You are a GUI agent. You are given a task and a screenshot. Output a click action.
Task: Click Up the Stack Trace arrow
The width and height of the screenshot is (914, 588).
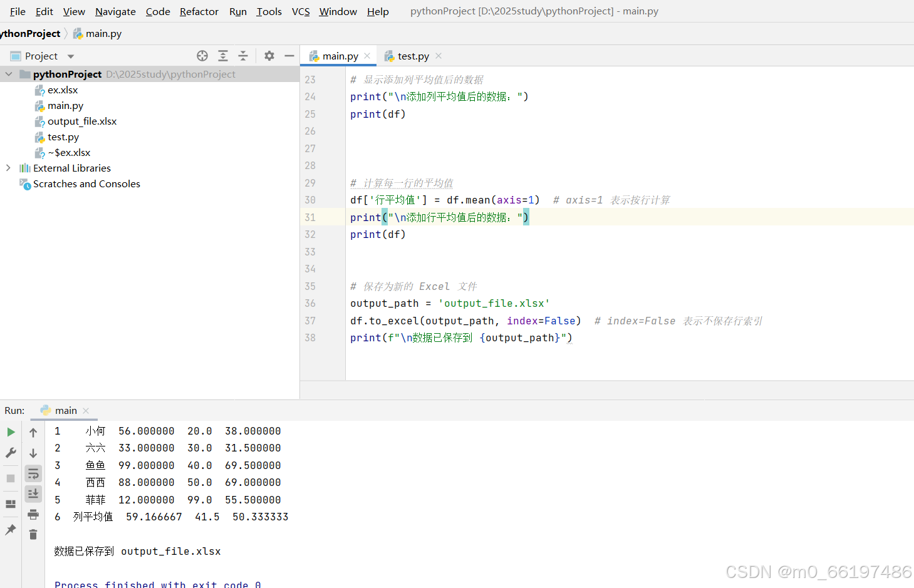[33, 432]
